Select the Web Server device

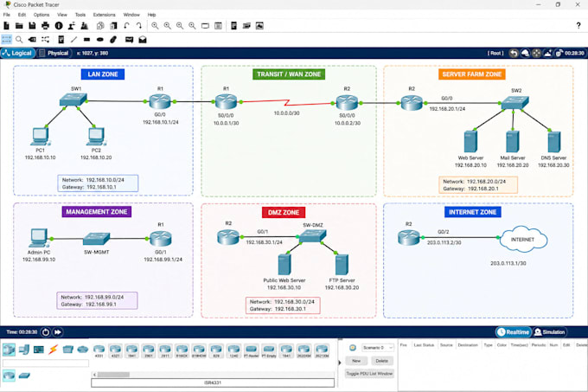470,142
